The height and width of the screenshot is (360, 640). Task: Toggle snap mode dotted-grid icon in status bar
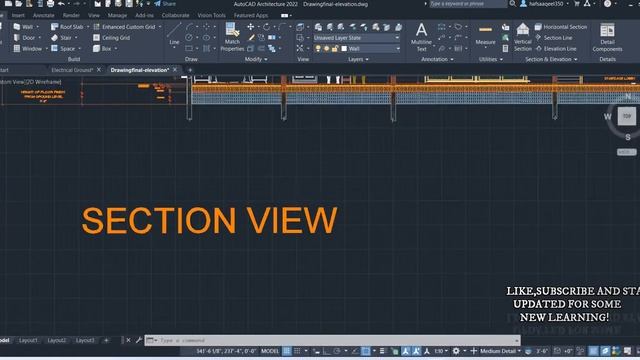click(297, 351)
